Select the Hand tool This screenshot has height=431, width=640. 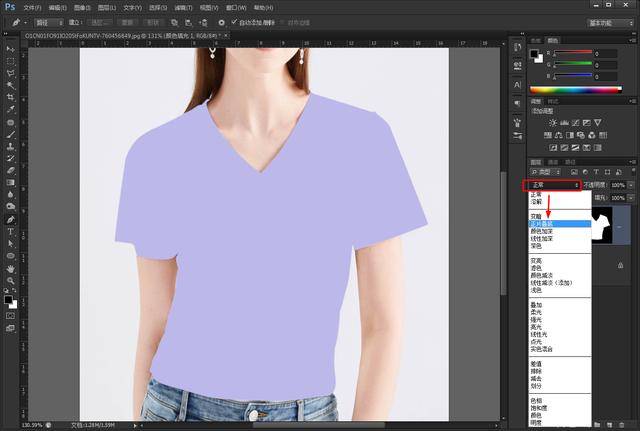pos(11,269)
